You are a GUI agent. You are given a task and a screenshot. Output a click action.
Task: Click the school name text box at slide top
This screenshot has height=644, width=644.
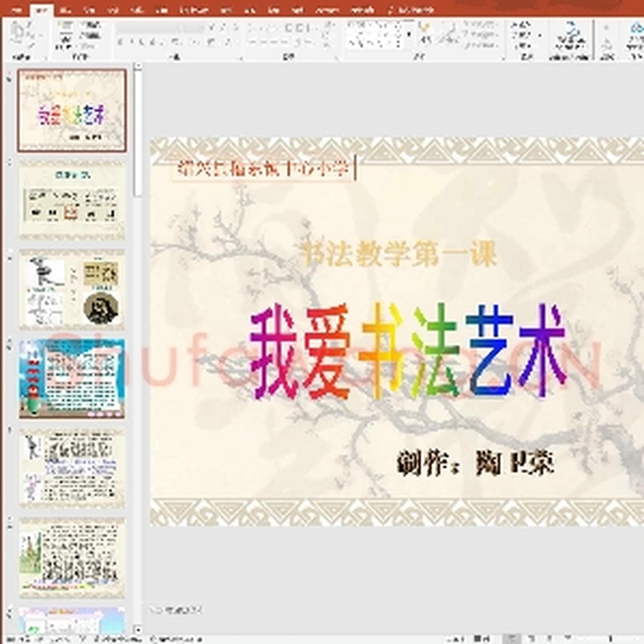tap(263, 169)
